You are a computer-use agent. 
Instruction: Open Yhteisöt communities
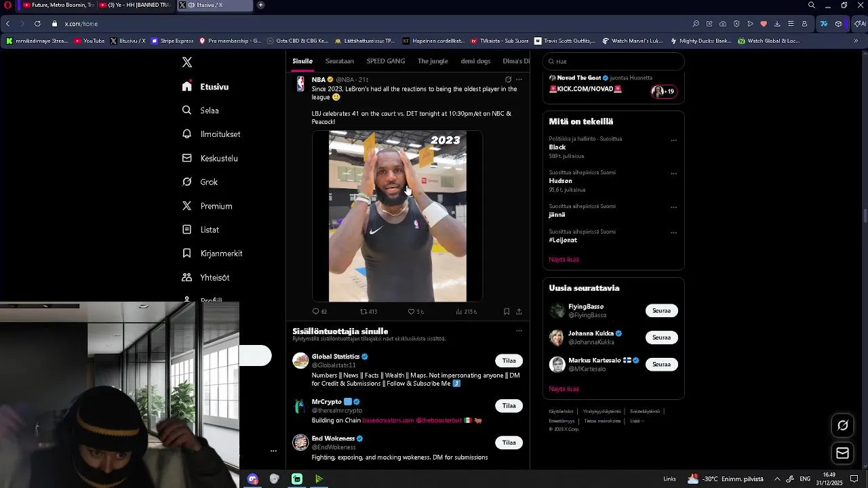pos(205,277)
